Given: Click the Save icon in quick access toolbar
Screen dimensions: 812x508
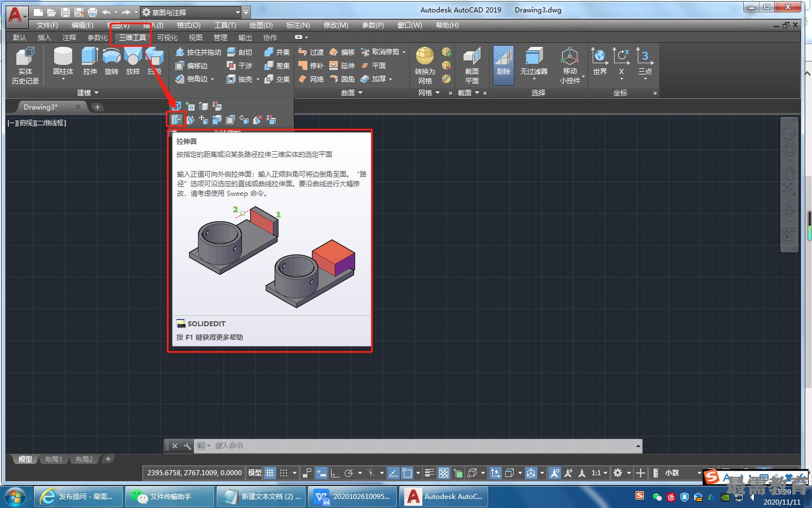Looking at the screenshot, I should (x=65, y=12).
